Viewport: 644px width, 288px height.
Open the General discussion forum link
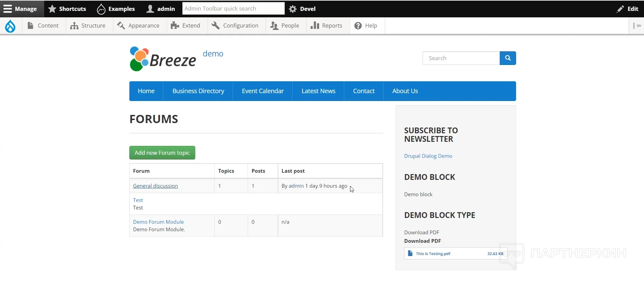click(155, 186)
